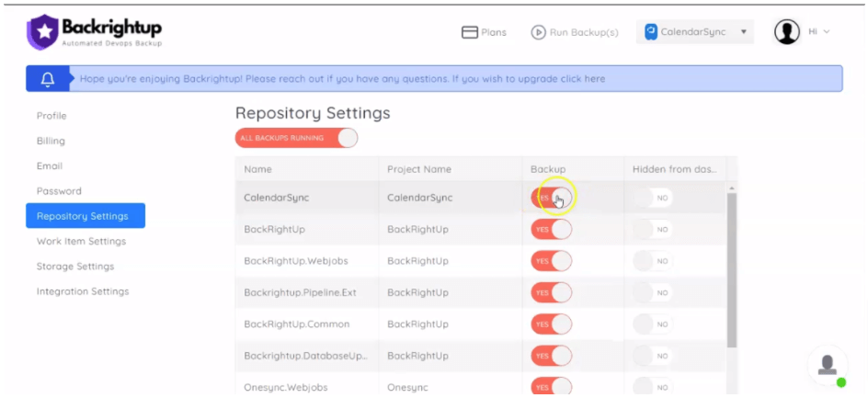Toggle Hidden from dashboard for Backrightup.Pipeline.Ext
Viewport: 868px width, 398px height.
tap(653, 292)
